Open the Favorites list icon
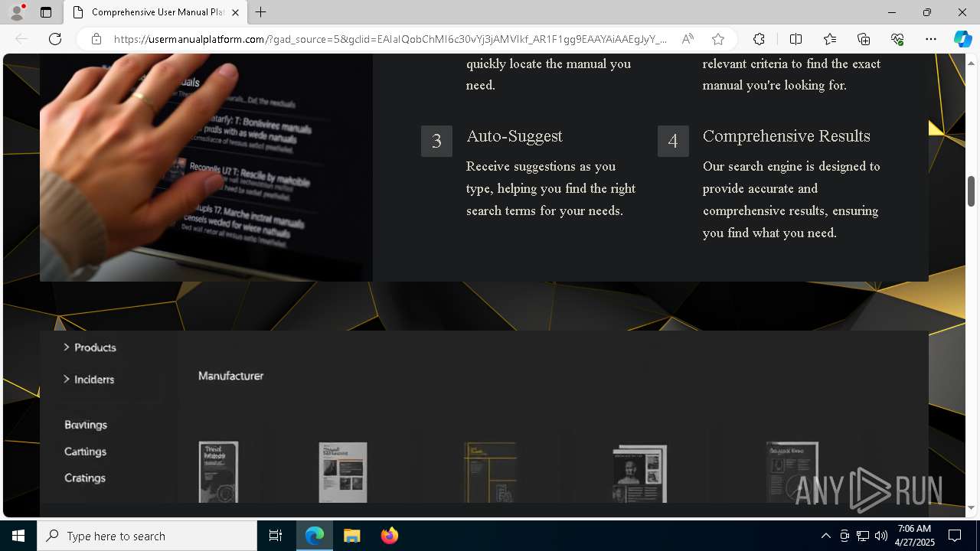The width and height of the screenshot is (980, 551). coord(830,39)
